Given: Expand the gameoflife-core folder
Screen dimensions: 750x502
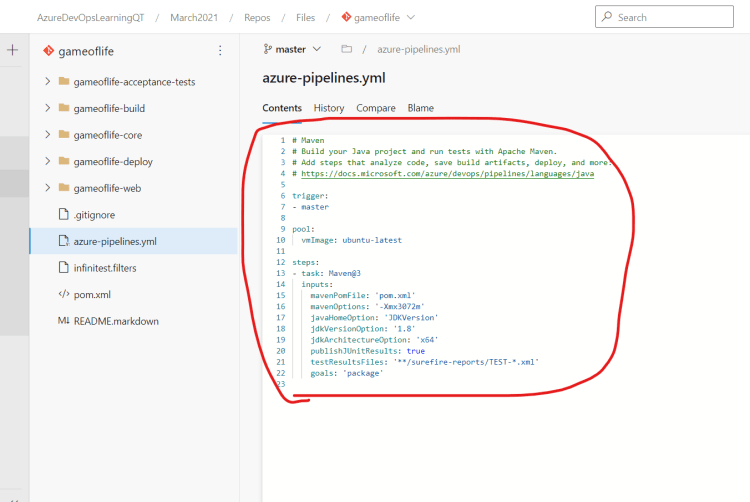Looking at the screenshot, I should tap(47, 134).
